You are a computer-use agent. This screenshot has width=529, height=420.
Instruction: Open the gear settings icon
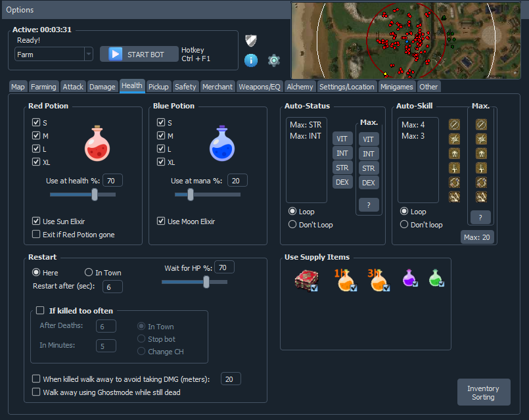[x=274, y=60]
